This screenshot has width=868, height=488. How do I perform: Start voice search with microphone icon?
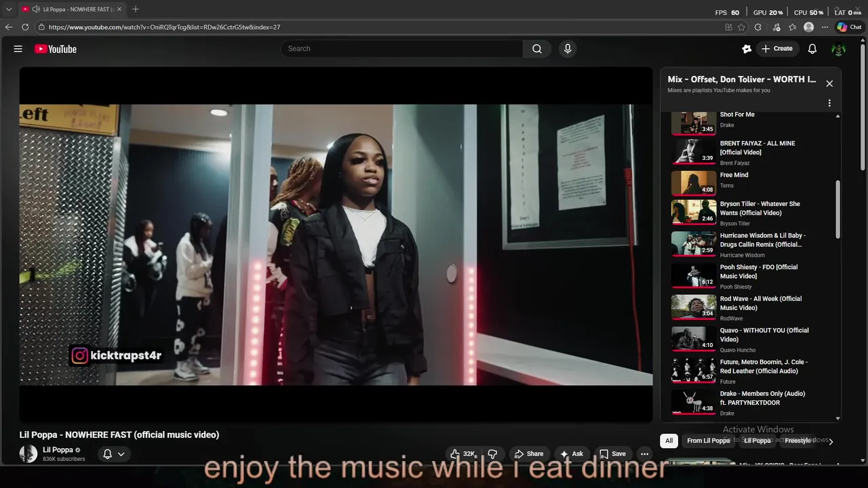[568, 49]
